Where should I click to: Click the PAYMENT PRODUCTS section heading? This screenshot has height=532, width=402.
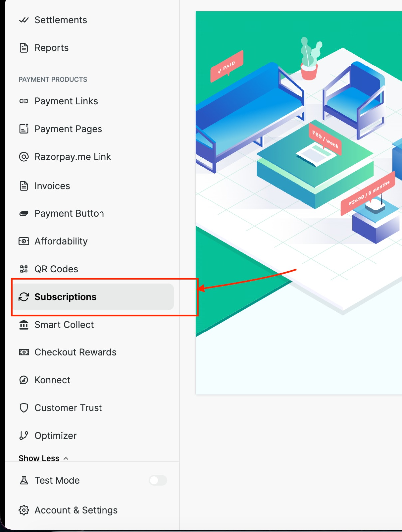(x=53, y=79)
